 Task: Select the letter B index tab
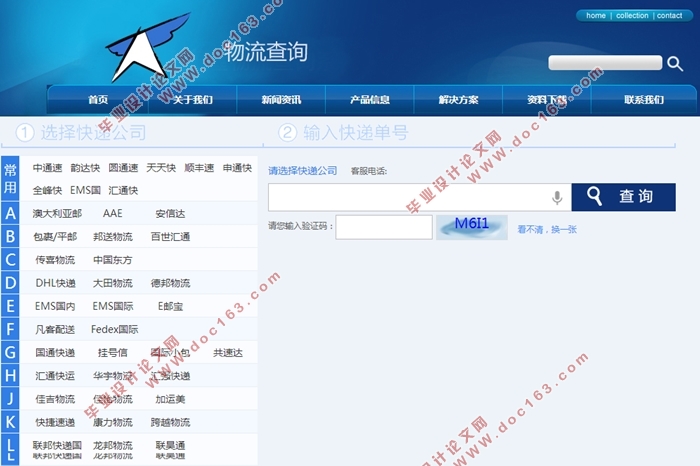pos(10,237)
